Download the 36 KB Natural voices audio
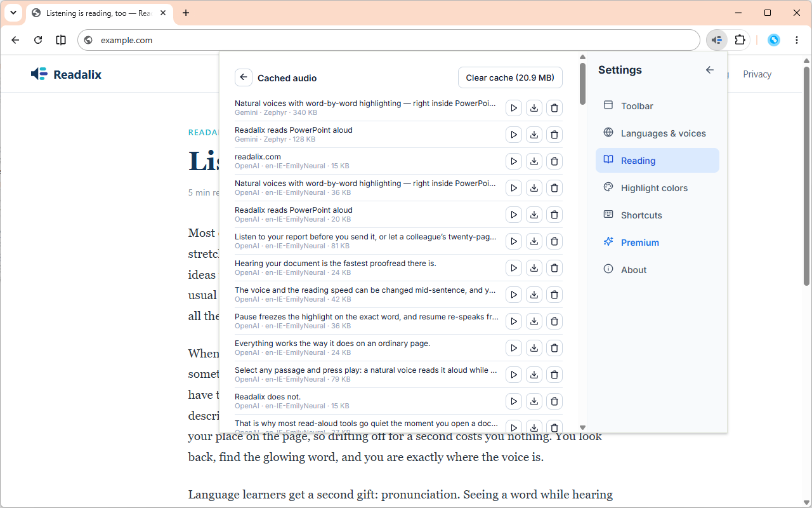This screenshot has width=812, height=508. (x=534, y=188)
